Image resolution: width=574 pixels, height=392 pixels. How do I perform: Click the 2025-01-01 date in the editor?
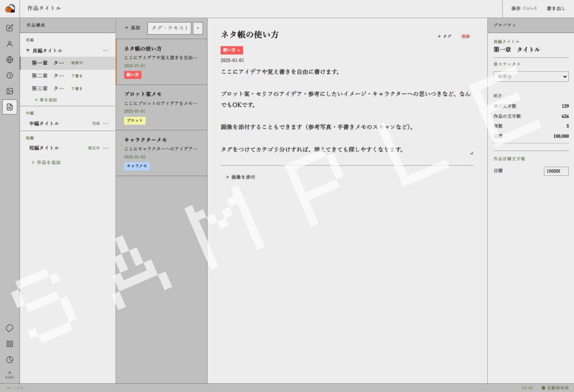tap(232, 61)
